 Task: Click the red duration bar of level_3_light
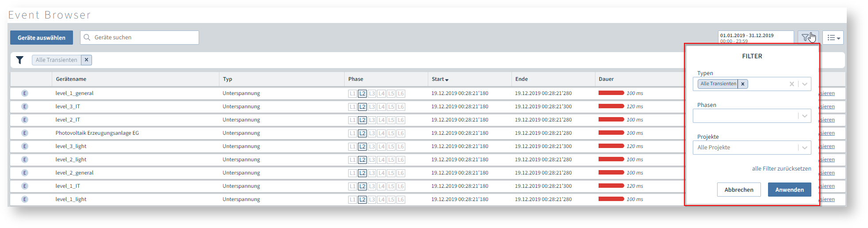pos(611,146)
